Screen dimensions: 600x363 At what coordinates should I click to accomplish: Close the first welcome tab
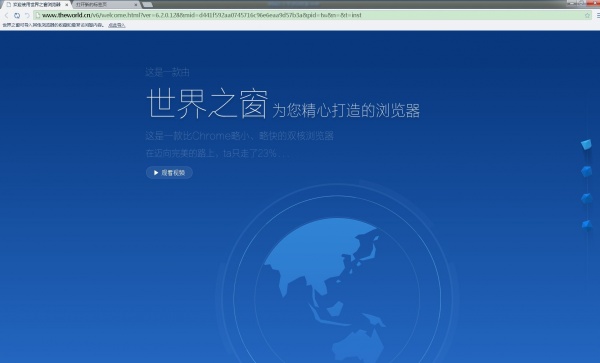click(x=67, y=5)
